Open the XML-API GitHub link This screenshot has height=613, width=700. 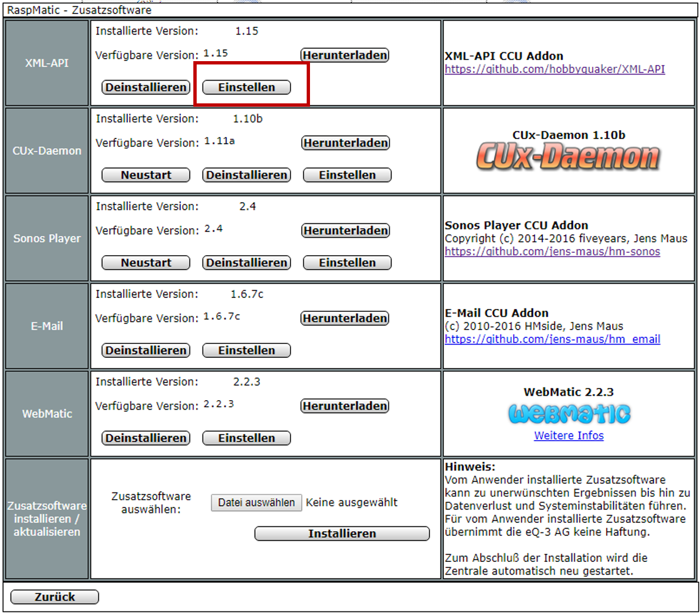554,69
